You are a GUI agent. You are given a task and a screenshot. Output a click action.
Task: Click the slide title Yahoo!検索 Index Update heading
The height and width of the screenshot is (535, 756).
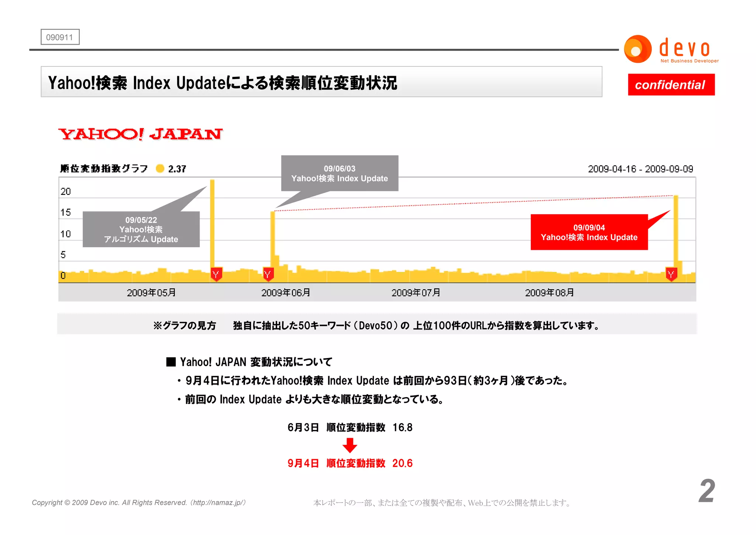[223, 83]
